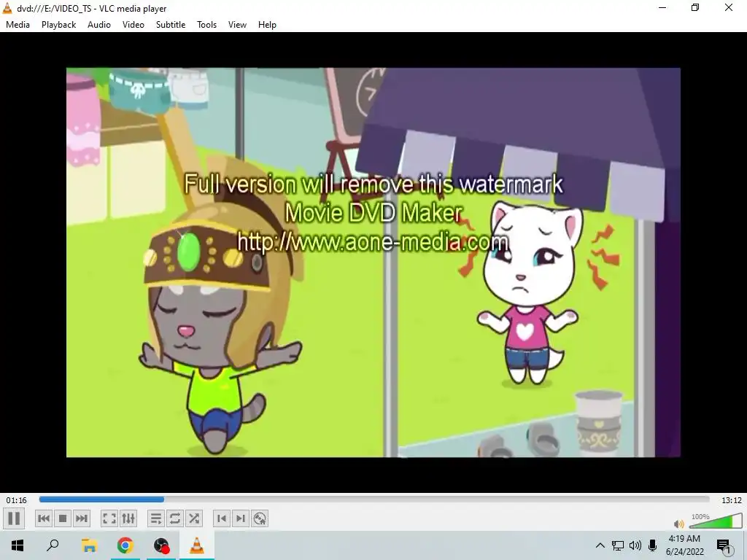Stop playback with the stop button
Screen dimensions: 747x560
click(63, 518)
